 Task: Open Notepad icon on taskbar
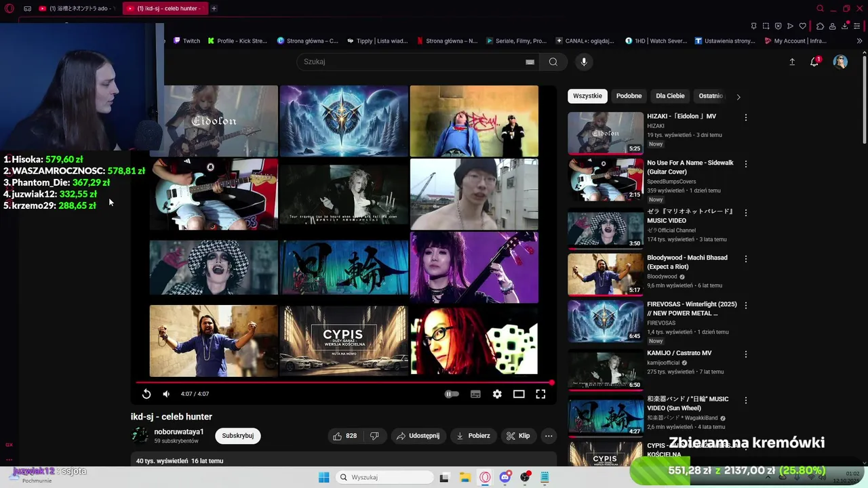[x=545, y=477]
